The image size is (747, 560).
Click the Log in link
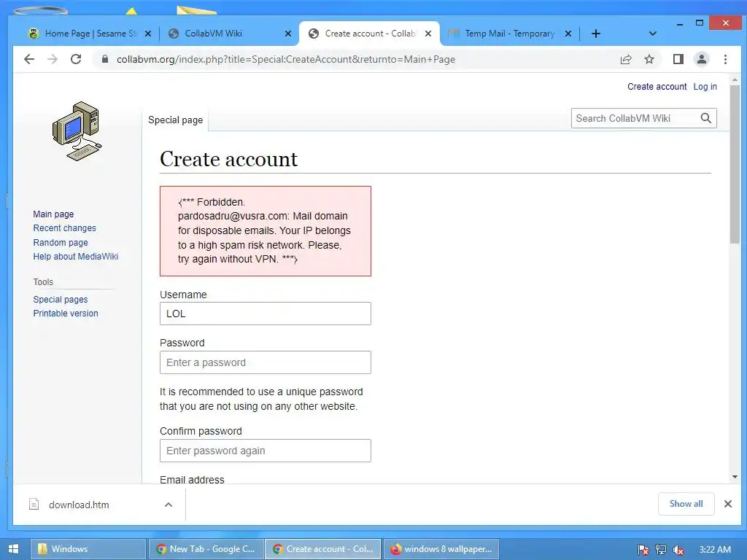(705, 87)
